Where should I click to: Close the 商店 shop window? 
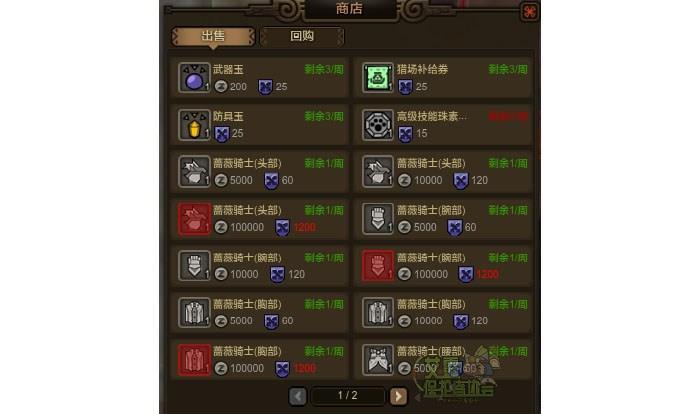[x=529, y=12]
